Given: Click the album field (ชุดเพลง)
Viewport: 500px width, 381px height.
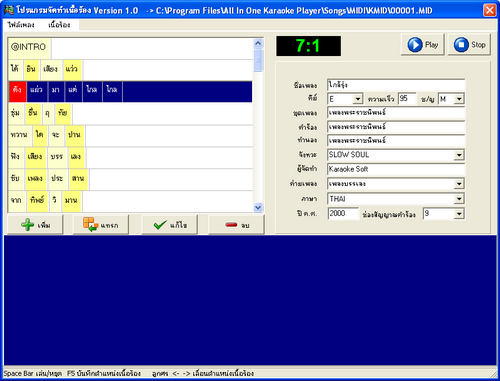Looking at the screenshot, I should click(x=396, y=113).
